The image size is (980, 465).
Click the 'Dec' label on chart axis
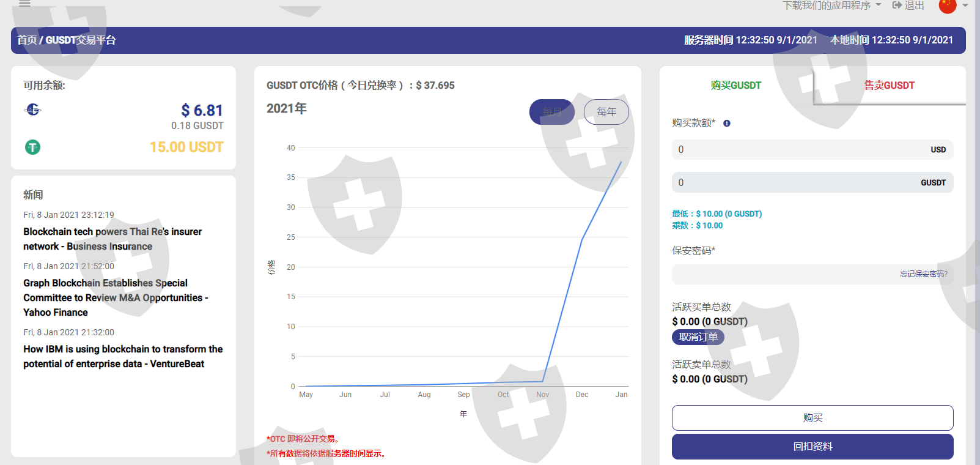[x=582, y=395]
